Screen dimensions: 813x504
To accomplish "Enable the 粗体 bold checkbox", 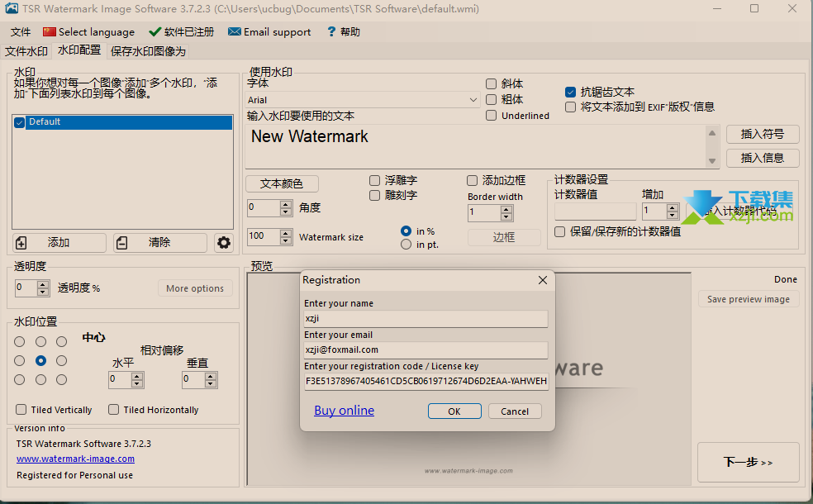I will (x=491, y=99).
